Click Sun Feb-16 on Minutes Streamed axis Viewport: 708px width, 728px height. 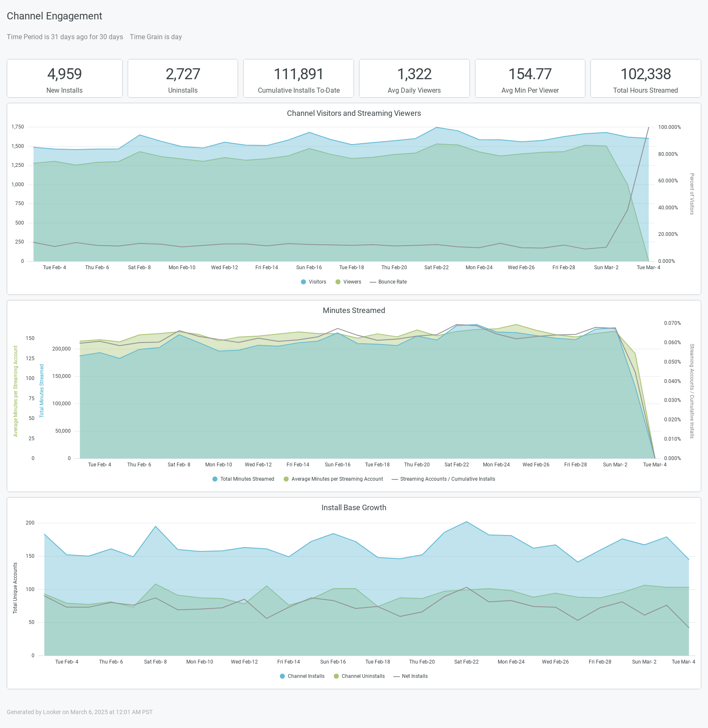point(338,465)
